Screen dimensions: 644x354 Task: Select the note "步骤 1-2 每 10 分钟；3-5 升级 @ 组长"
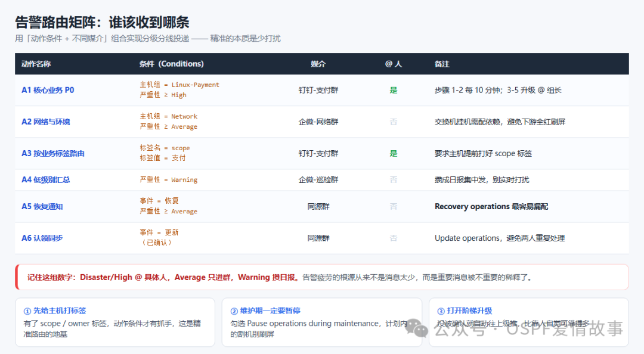click(x=498, y=91)
